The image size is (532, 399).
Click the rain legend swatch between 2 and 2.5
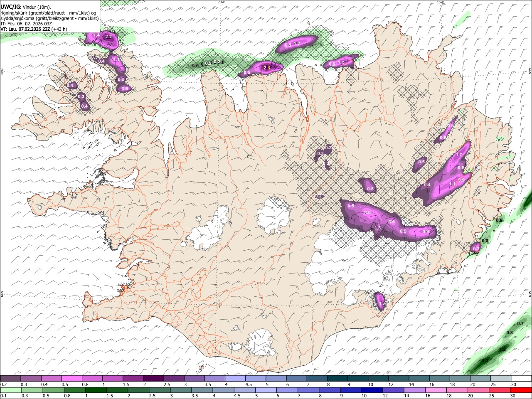coord(138,390)
